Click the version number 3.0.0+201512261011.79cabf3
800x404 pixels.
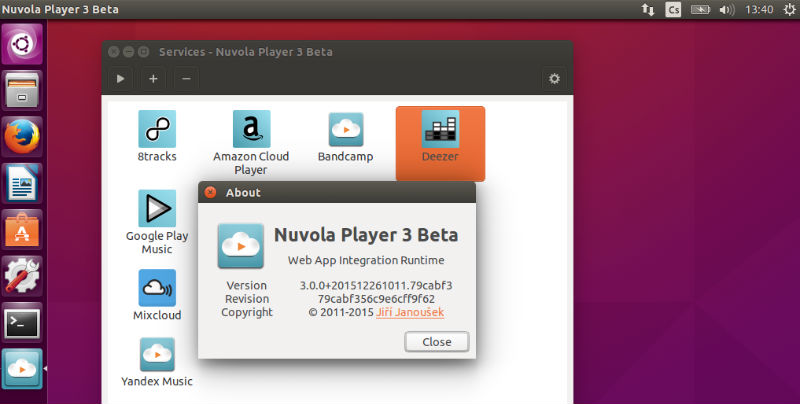(376, 285)
